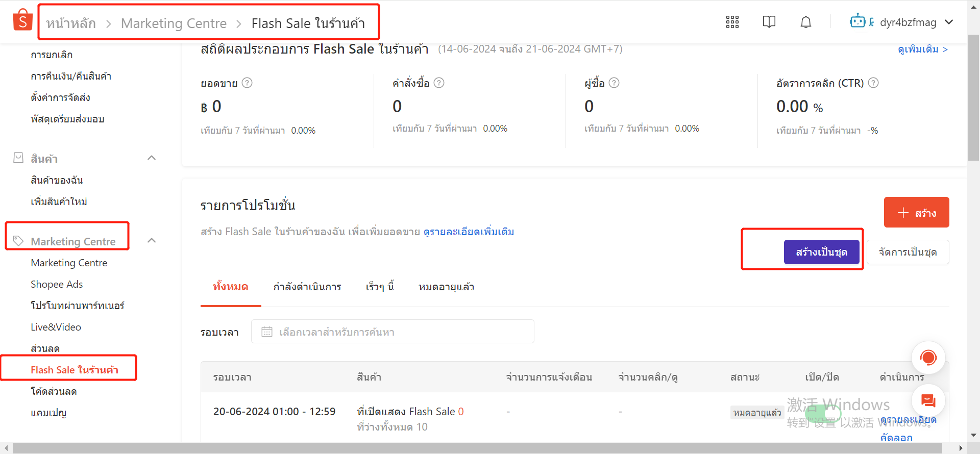The width and height of the screenshot is (980, 454).
Task: Click the orange สร้าง button
Action: 916,212
